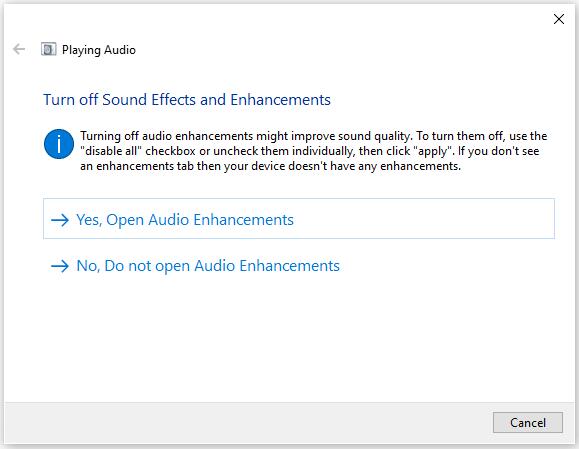Click the "disable all" phrase in description

click(x=111, y=151)
